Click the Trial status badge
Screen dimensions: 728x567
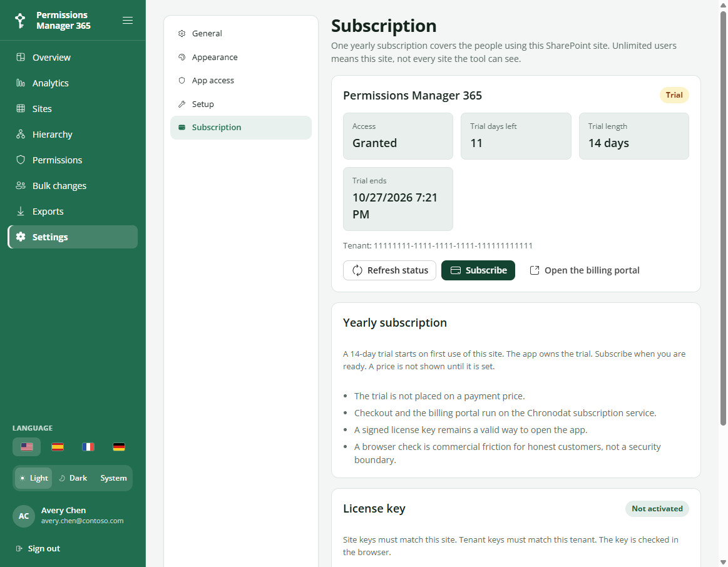(674, 95)
